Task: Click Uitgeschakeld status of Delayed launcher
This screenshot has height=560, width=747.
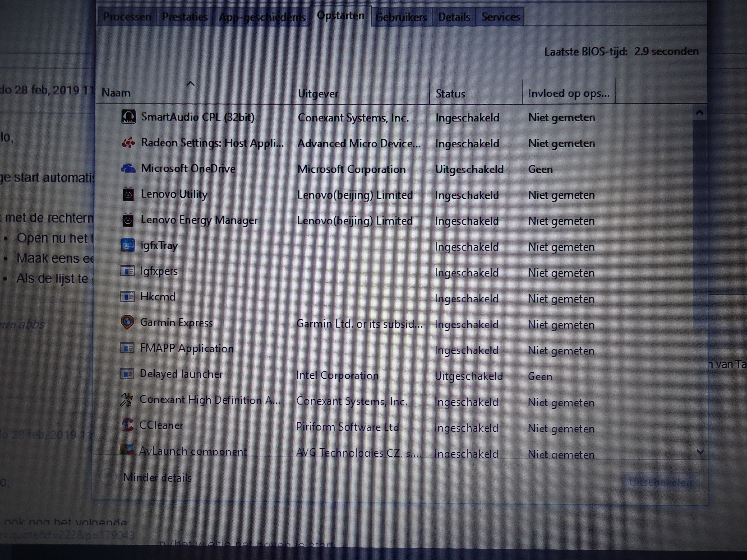Action: coord(469,376)
